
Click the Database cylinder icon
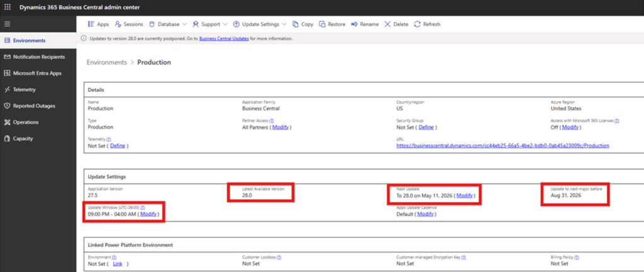point(152,24)
